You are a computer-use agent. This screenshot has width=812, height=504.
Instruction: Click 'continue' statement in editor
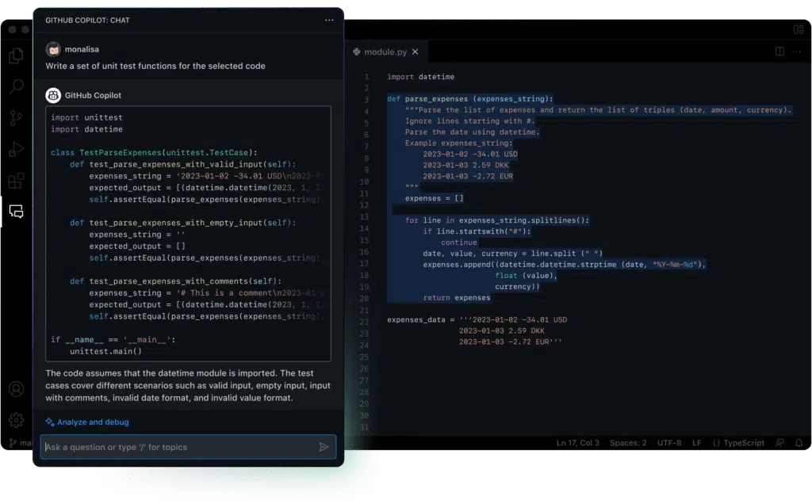459,242
